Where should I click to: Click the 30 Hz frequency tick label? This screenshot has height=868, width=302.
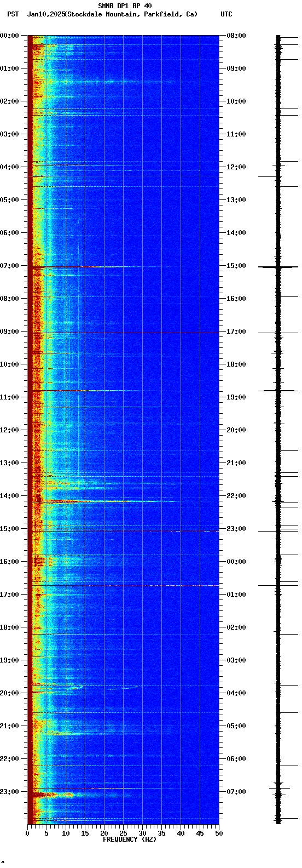point(142,833)
